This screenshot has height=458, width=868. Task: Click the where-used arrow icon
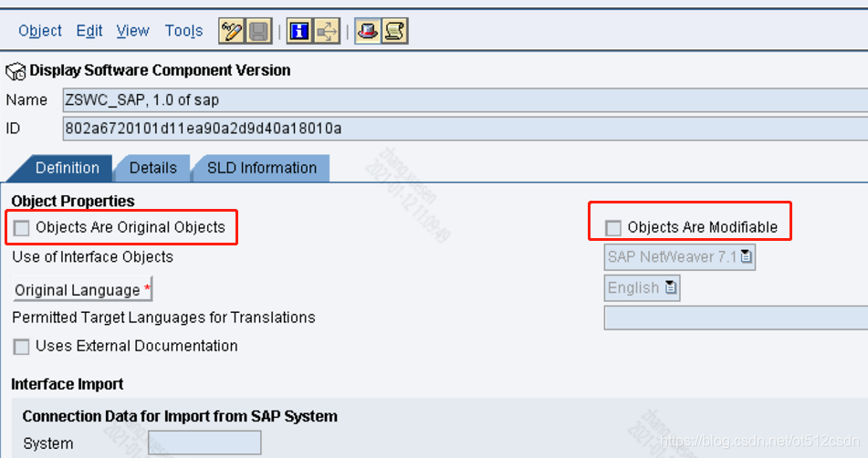[x=327, y=31]
